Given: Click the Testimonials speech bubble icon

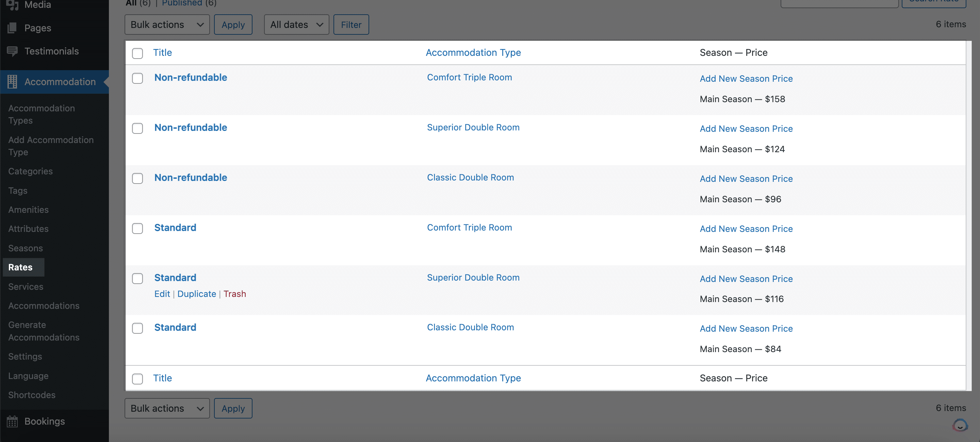Looking at the screenshot, I should coord(12,51).
